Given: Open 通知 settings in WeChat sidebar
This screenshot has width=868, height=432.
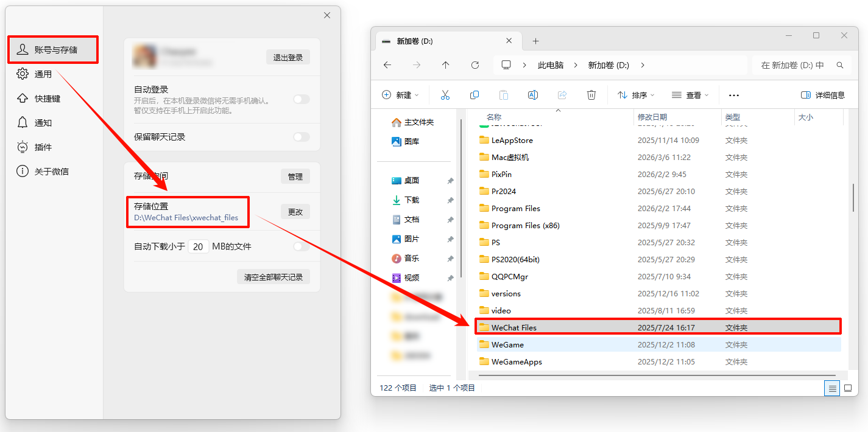Looking at the screenshot, I should [x=43, y=122].
